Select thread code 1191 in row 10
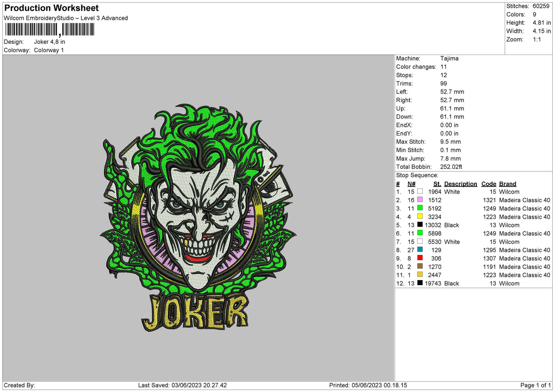Screen dimensions: 555x392 [489, 267]
